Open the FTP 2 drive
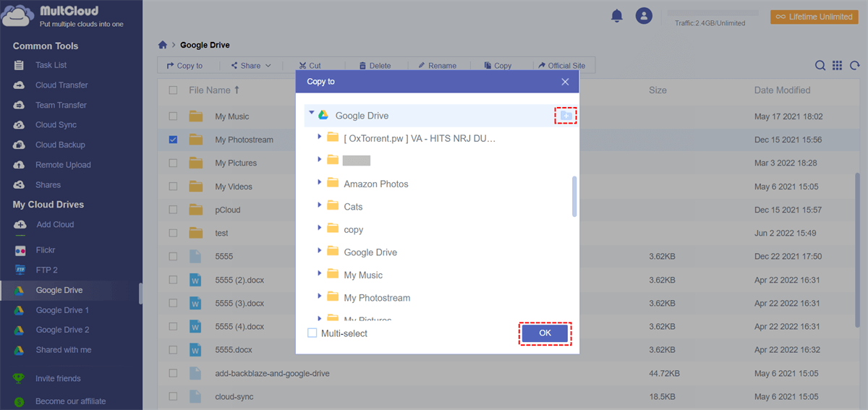 pyautogui.click(x=46, y=270)
